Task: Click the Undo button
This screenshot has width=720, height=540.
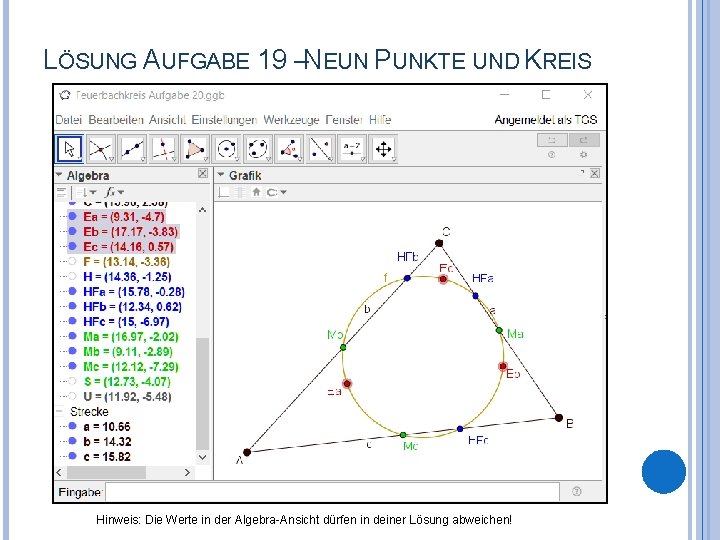Action: pos(552,140)
